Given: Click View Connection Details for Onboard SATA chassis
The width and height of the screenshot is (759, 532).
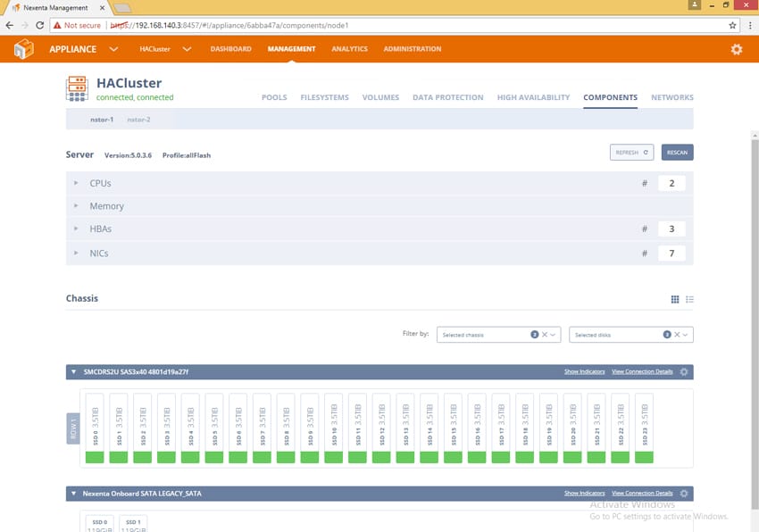Looking at the screenshot, I should [x=642, y=494].
